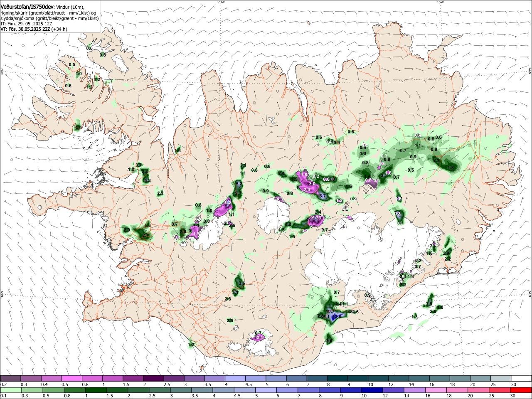Screen dimensions: 532x399
Task: Click the royal blue swatch labeled 8
Action: coord(330,390)
